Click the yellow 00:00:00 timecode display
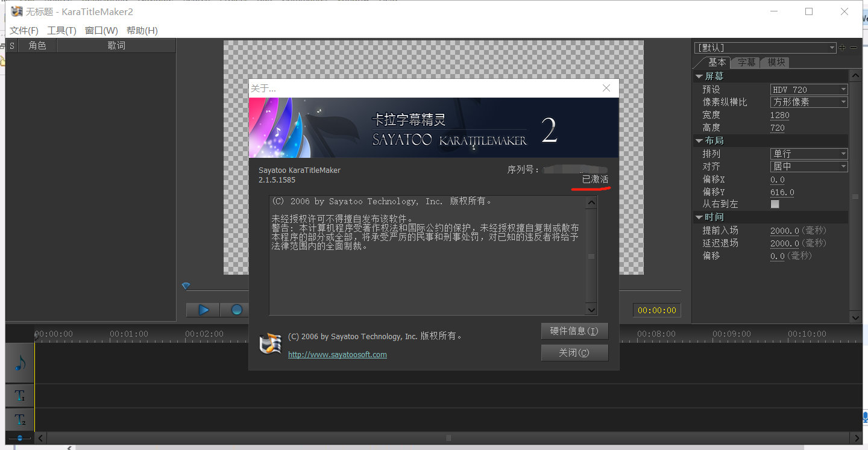 pos(657,310)
